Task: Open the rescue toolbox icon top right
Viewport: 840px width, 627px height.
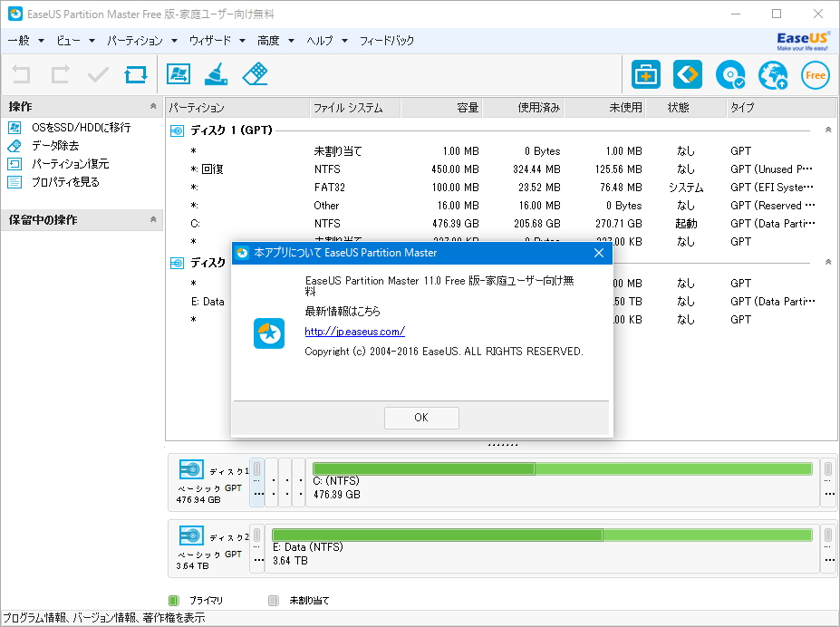Action: (645, 75)
